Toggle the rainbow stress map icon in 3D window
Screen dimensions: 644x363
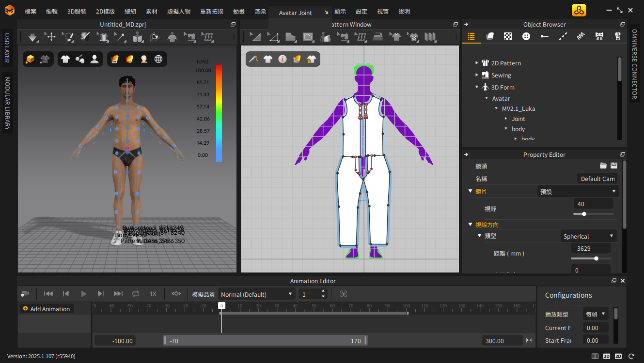(129, 59)
